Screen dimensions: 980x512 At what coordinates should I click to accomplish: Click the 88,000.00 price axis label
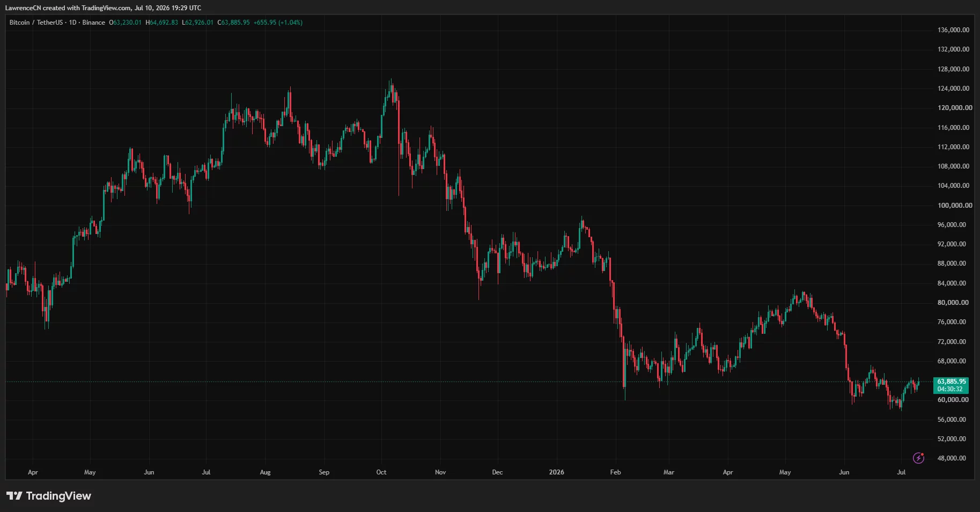click(952, 264)
